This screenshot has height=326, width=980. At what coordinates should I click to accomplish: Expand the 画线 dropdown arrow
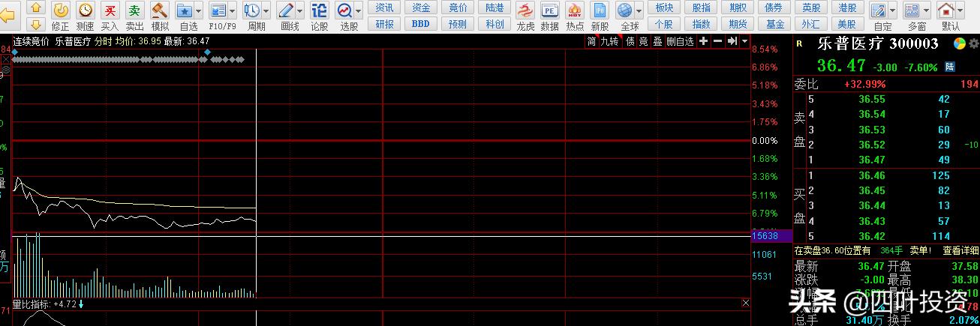(300, 11)
